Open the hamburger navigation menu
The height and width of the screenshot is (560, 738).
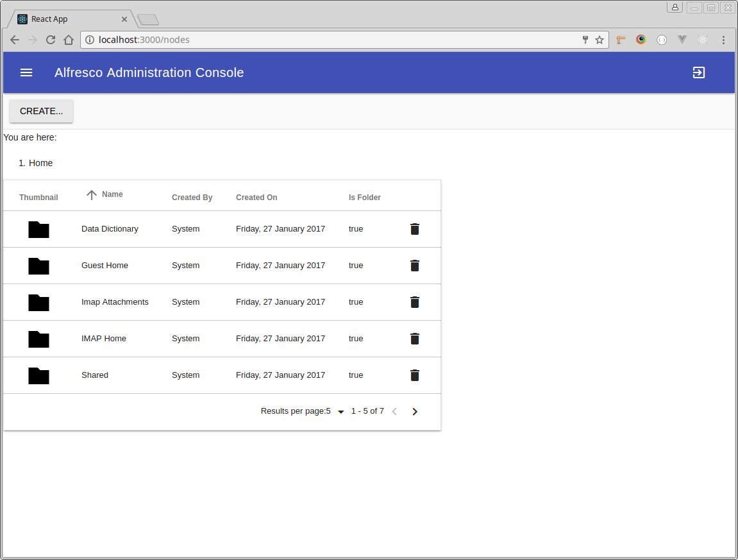pyautogui.click(x=26, y=72)
